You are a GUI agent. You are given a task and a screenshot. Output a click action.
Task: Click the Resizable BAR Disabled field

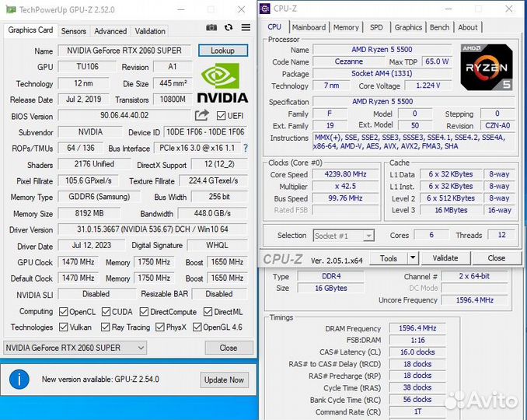(x=219, y=294)
